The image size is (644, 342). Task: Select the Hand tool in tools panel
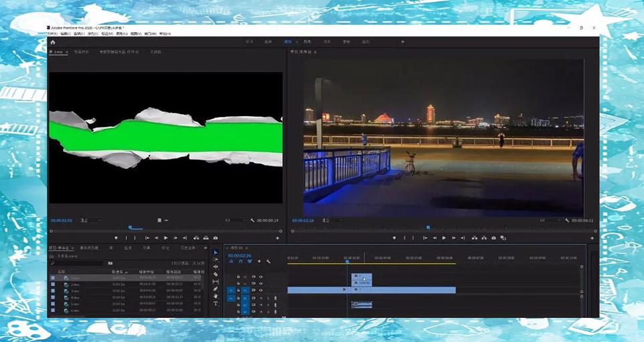pyautogui.click(x=215, y=296)
